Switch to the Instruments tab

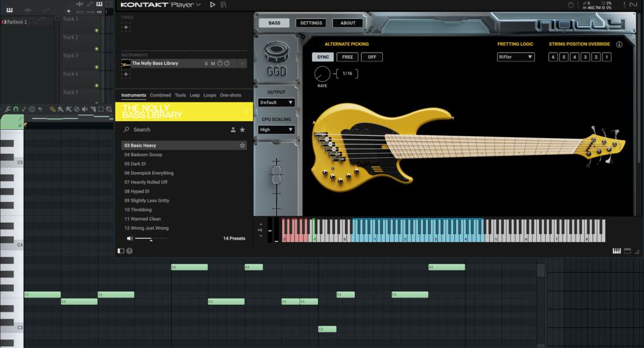(133, 95)
